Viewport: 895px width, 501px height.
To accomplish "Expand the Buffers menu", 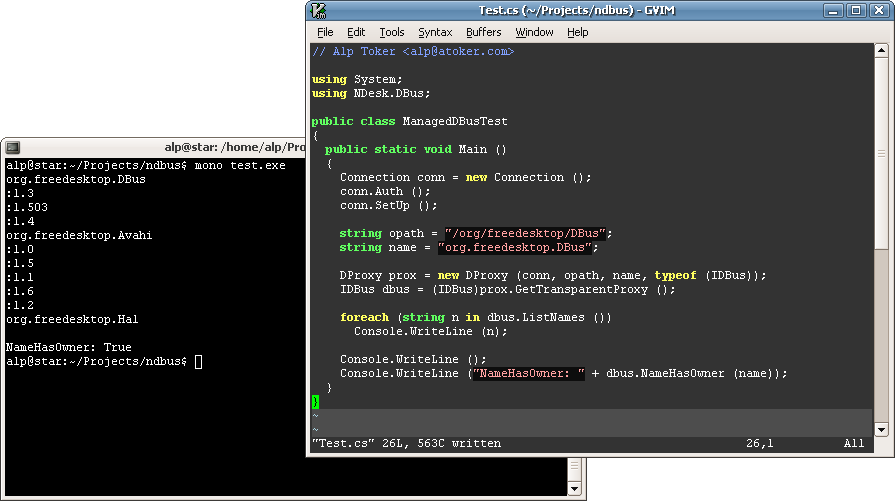I will (484, 32).
